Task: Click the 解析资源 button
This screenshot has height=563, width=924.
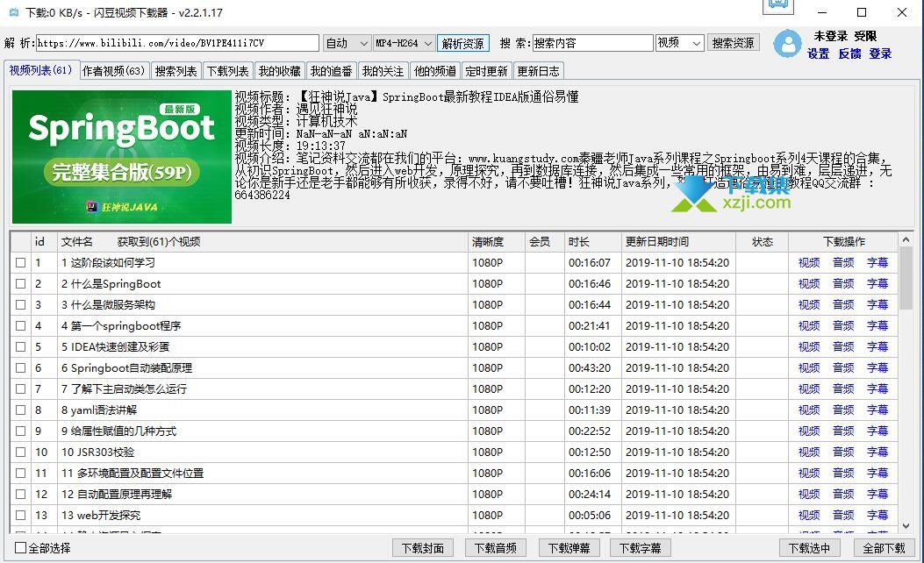Action: click(463, 44)
